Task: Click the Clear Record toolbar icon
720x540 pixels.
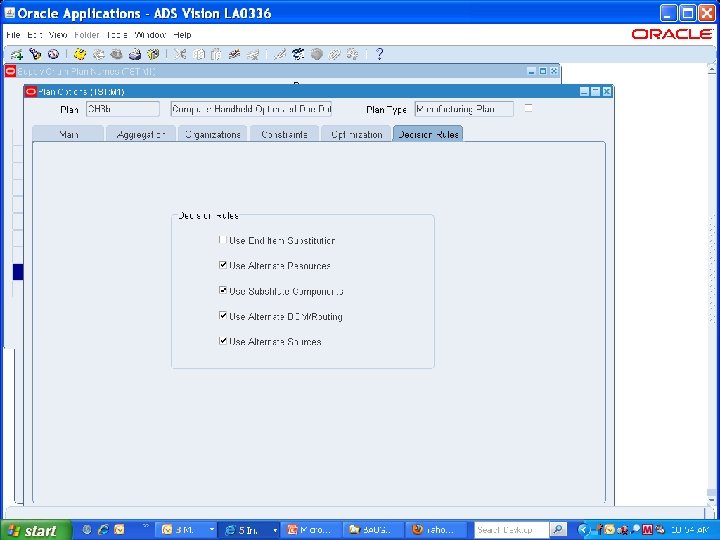Action: [235, 54]
